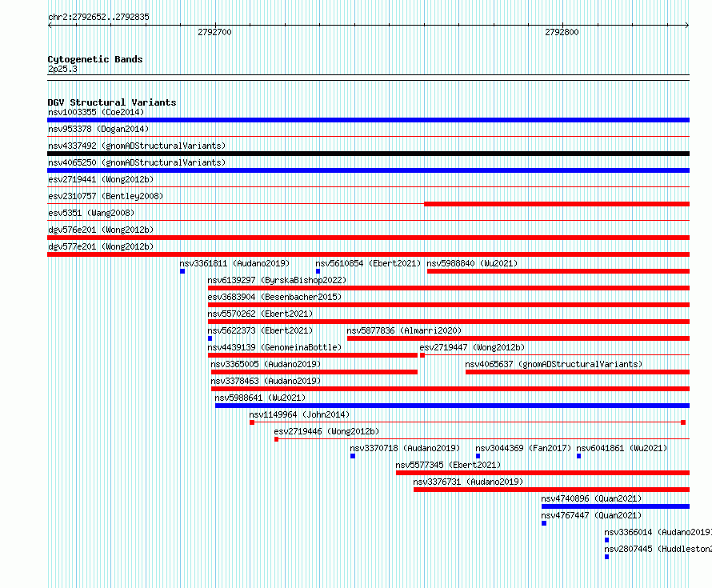Select the black bar of nsv4337492
The height and width of the screenshot is (588, 712).
pyautogui.click(x=368, y=154)
